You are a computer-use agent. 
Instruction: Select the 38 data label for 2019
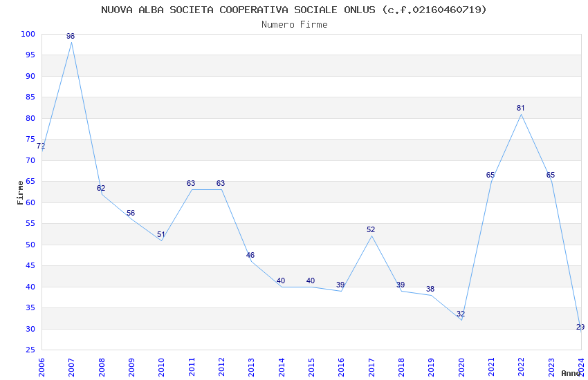point(430,289)
